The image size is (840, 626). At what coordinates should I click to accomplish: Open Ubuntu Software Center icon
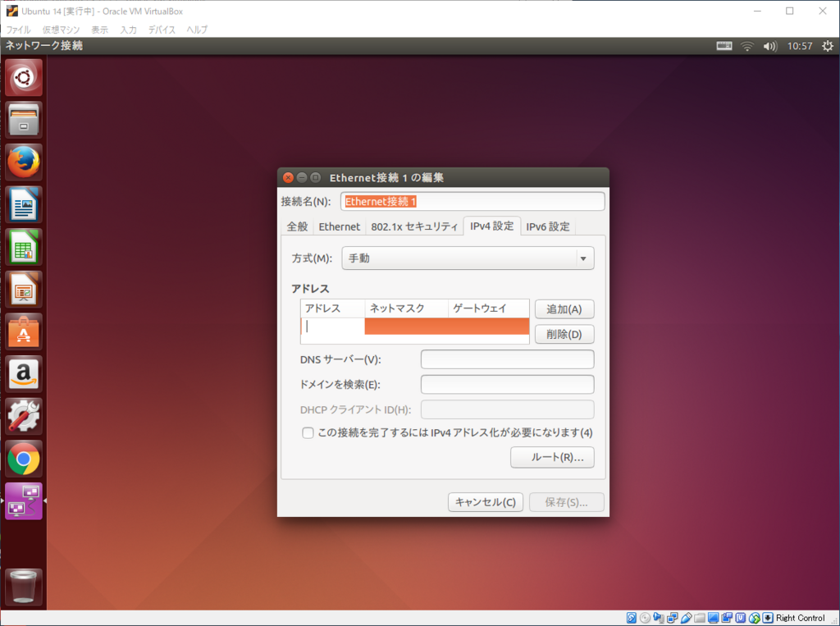24,331
